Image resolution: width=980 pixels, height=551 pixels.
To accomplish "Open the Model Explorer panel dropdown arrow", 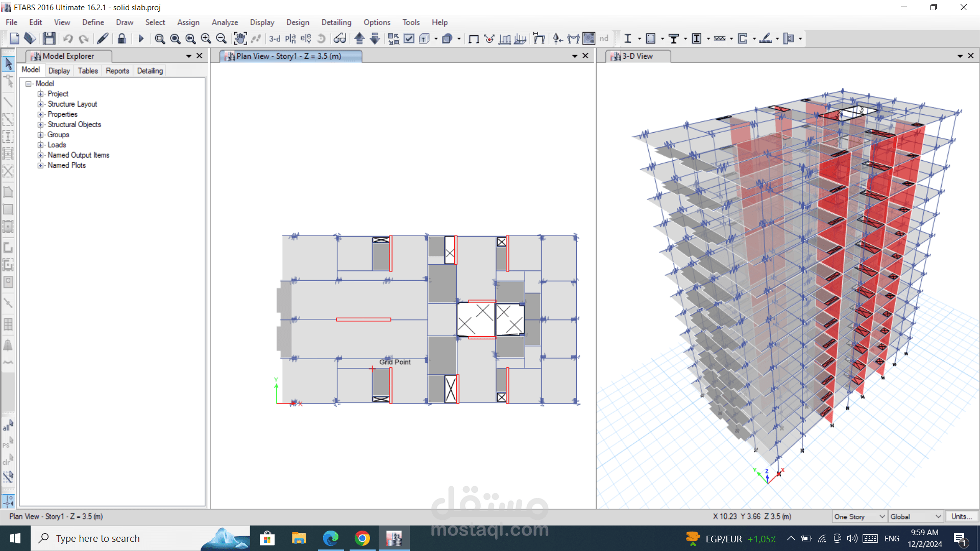I will pos(189,56).
